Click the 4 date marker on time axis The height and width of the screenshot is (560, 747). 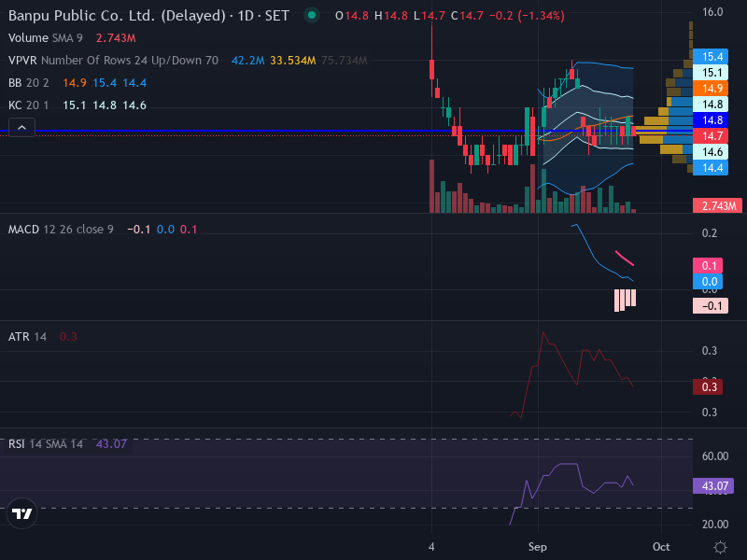pos(431,547)
